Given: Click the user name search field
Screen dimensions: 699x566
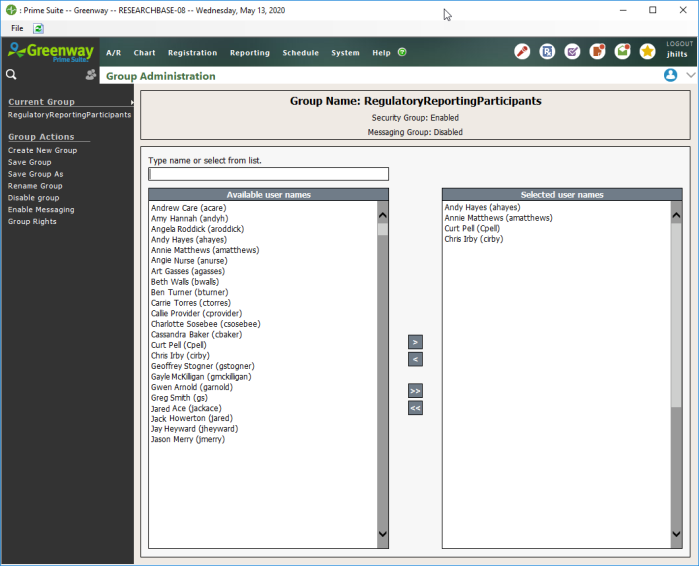Looking at the screenshot, I should click(x=268, y=174).
